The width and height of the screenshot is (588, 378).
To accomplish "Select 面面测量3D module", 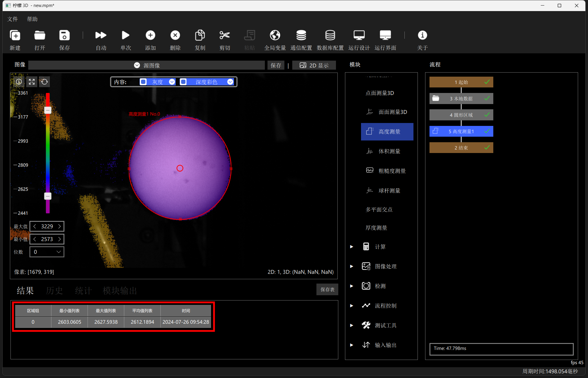I will (387, 112).
